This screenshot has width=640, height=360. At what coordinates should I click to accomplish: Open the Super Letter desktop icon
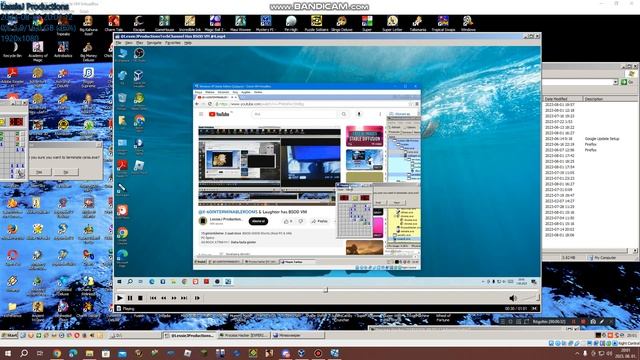(392, 24)
